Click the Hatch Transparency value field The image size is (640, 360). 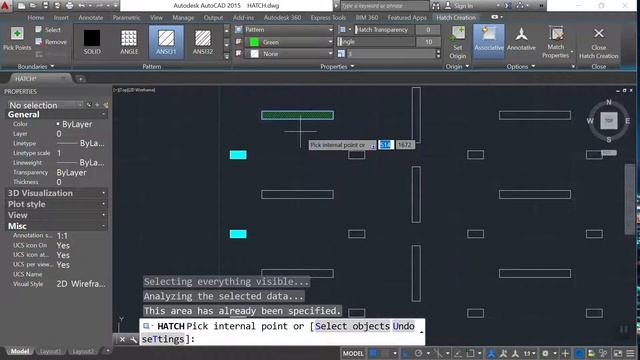click(428, 30)
